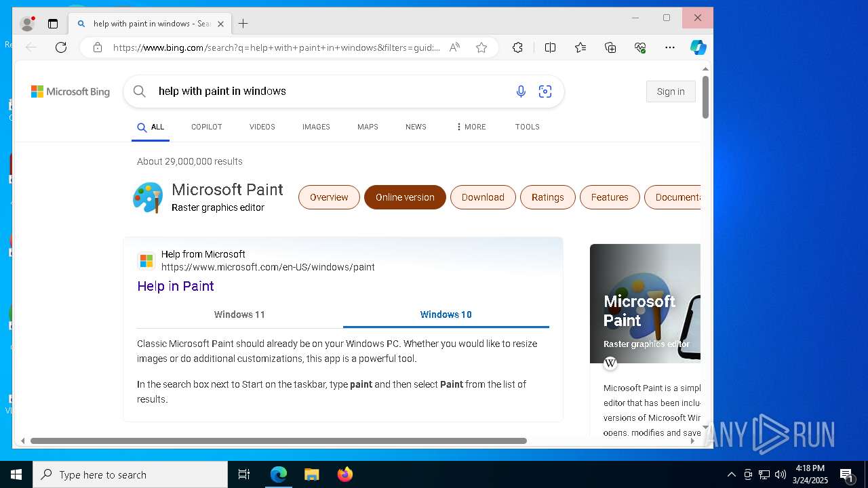Open the Edge profile icon

click(x=27, y=24)
